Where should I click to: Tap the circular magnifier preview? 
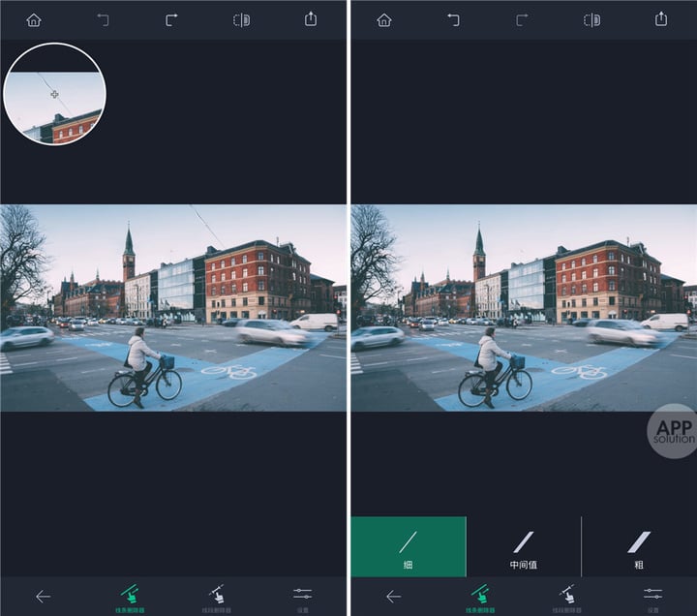pos(54,94)
